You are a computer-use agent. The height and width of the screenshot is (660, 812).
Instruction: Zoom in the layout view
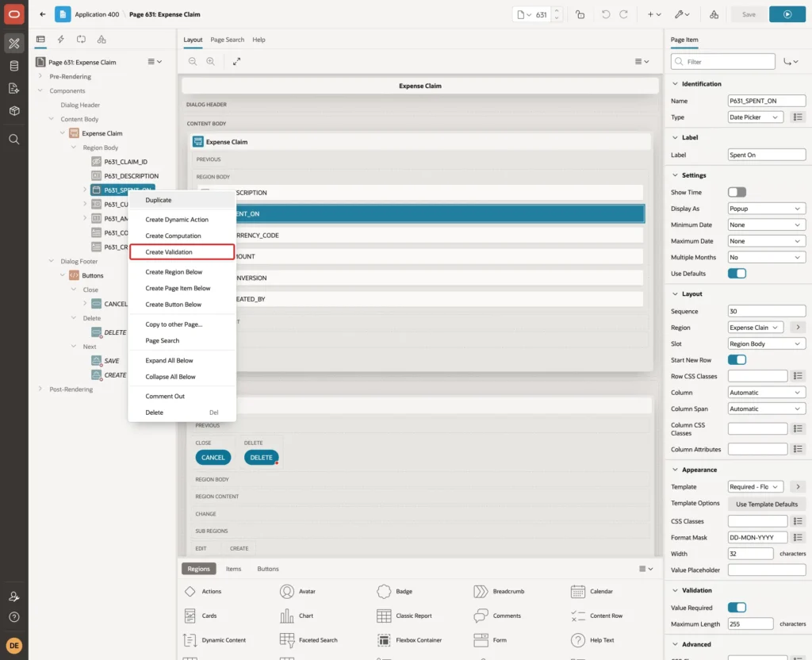211,62
